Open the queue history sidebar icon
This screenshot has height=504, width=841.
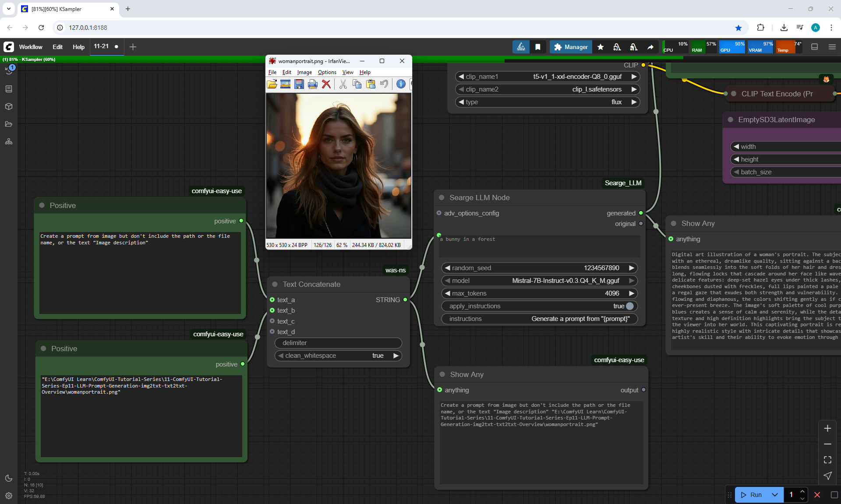[x=9, y=70]
